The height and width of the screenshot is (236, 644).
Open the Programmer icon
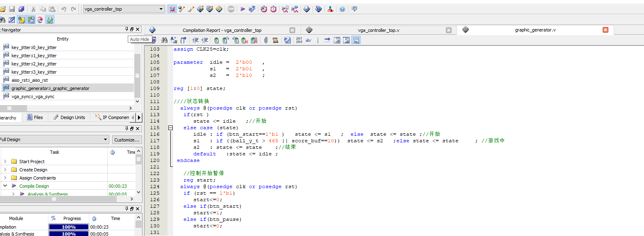(x=319, y=9)
